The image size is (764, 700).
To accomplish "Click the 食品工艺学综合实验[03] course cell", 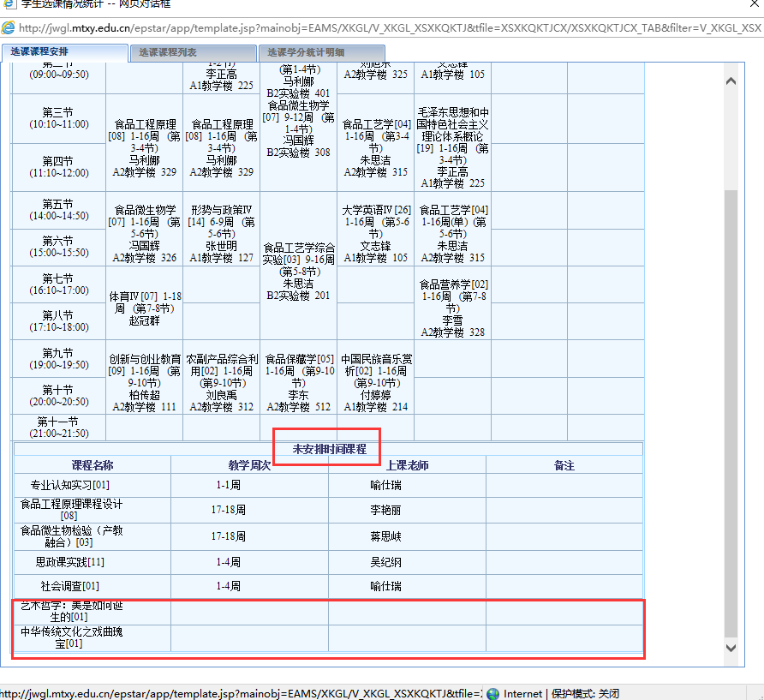I will pos(298,266).
